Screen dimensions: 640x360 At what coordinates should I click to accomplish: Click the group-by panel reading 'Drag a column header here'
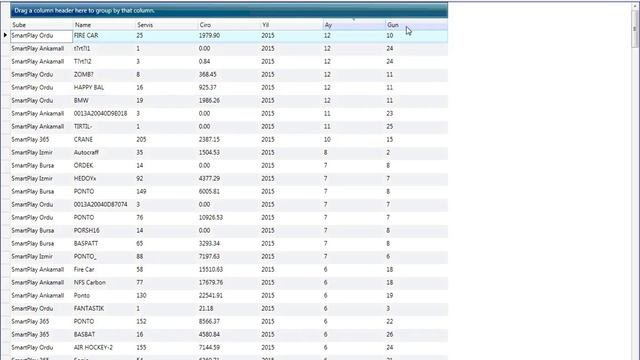point(229,11)
